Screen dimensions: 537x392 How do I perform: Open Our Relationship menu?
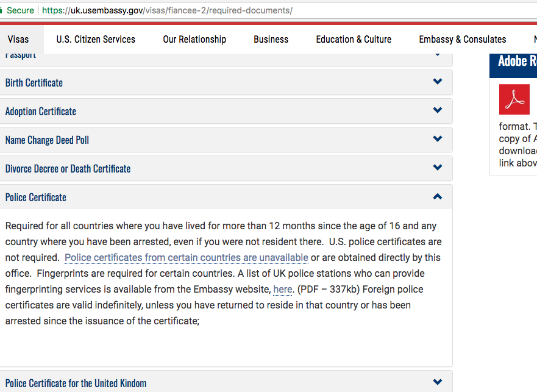pyautogui.click(x=194, y=40)
